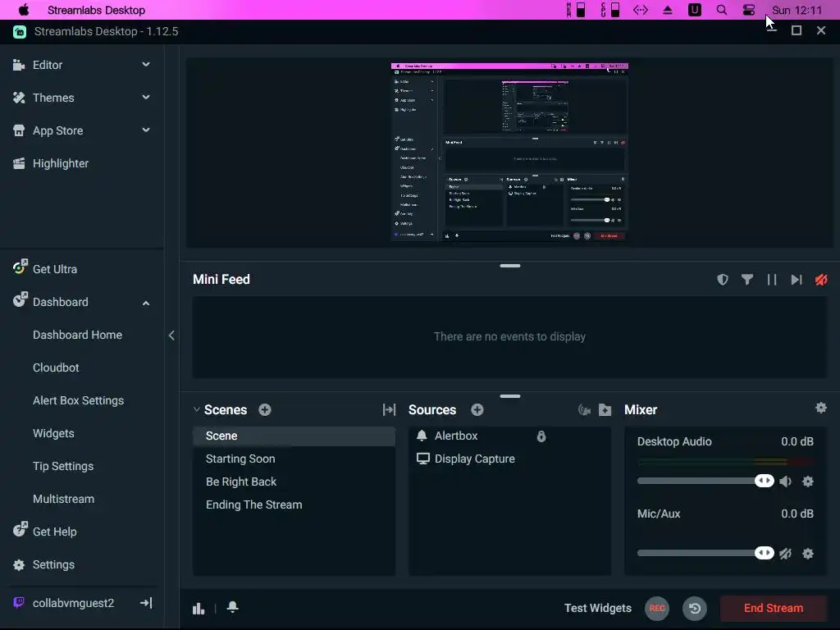Open Tip Settings

point(63,466)
